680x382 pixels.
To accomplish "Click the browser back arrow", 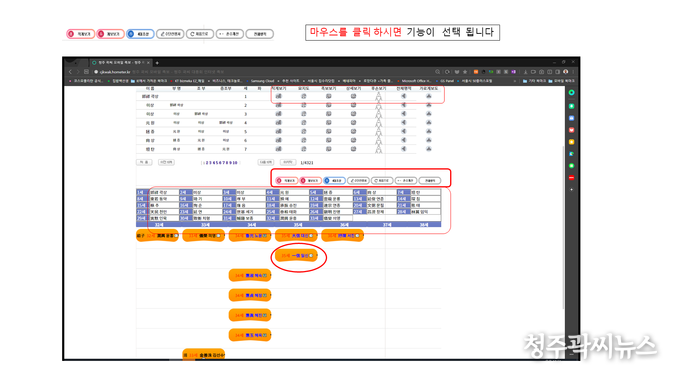I will click(x=70, y=72).
